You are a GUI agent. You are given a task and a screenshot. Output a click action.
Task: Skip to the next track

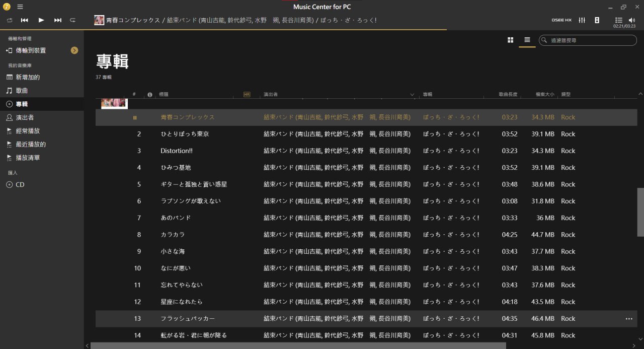coord(58,20)
